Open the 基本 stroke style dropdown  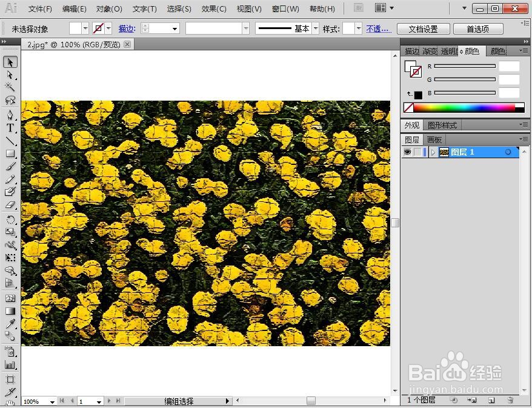pos(316,29)
